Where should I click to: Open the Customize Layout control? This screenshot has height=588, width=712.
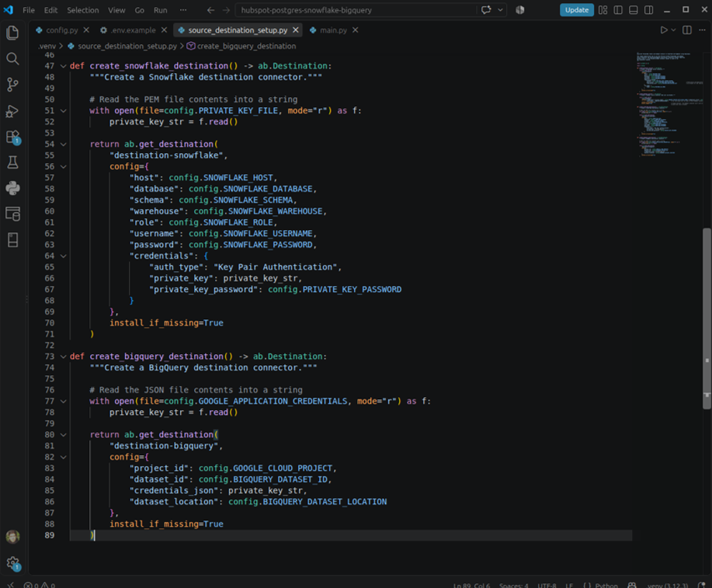click(x=603, y=10)
